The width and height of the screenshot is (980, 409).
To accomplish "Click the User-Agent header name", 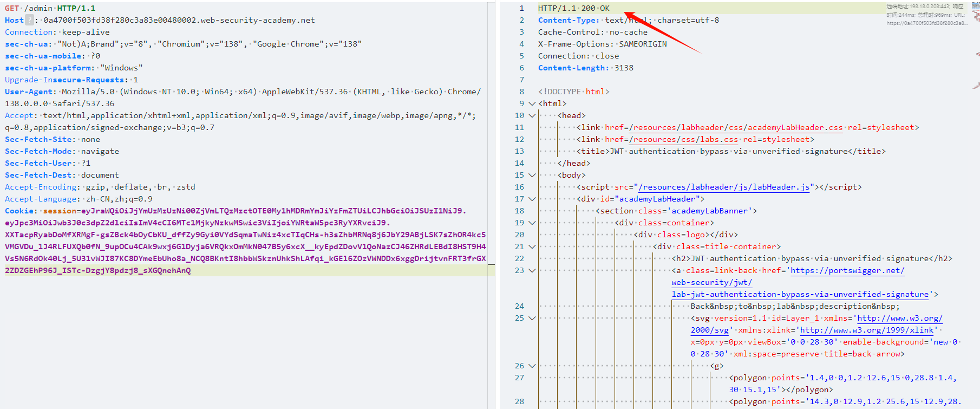I will [29, 92].
